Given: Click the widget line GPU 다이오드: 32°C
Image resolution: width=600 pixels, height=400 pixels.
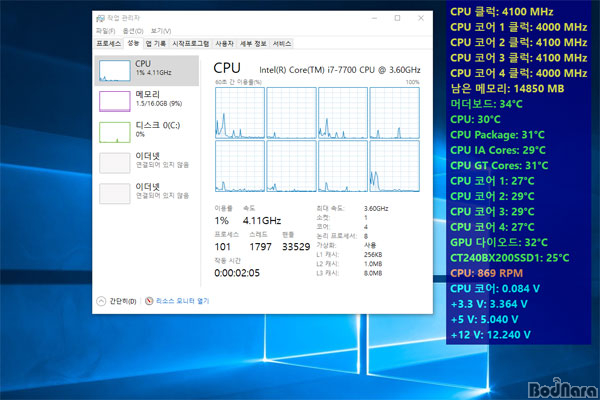Looking at the screenshot, I should tap(499, 242).
